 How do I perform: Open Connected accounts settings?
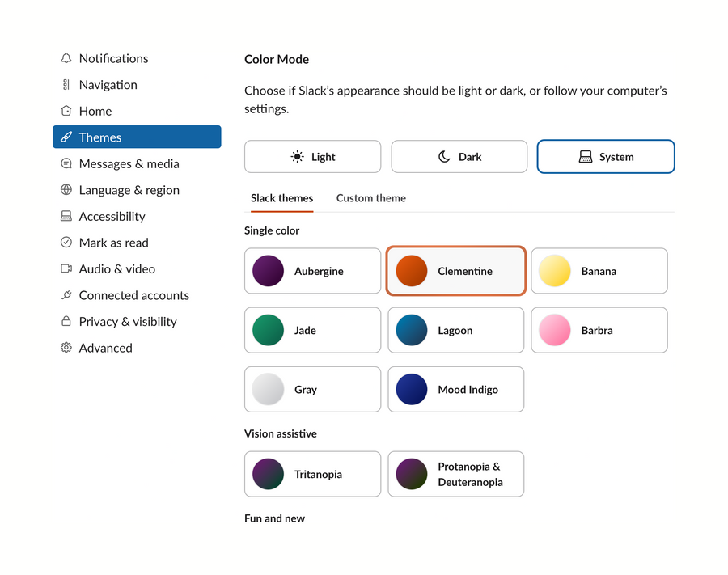(133, 295)
